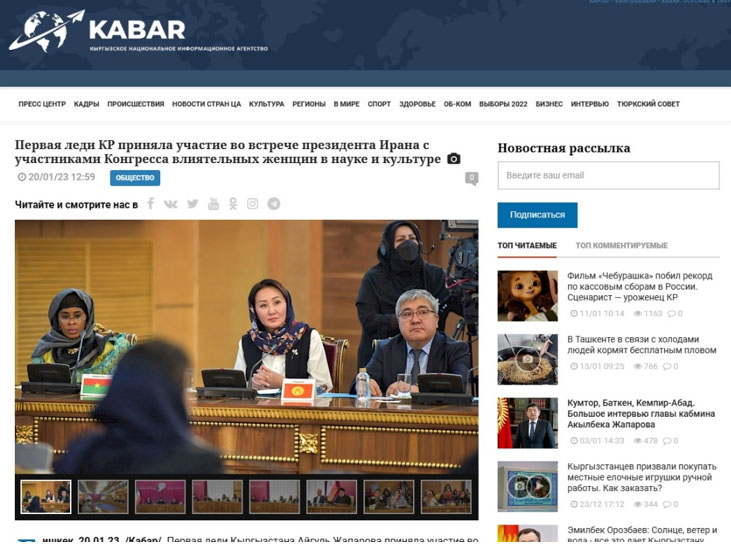The height and width of the screenshot is (553, 731).
Task: Click the Акылбек Жапаров interview thumbnail
Action: coord(527,423)
